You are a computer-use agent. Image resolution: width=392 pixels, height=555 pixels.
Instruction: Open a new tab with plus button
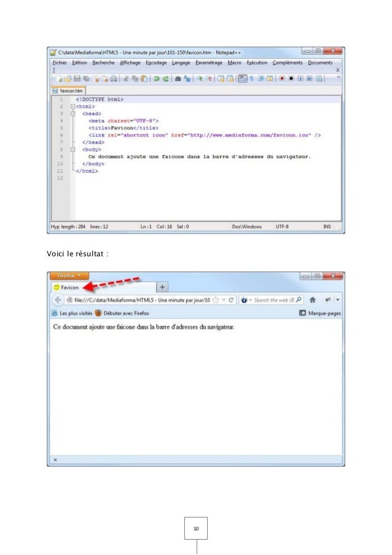pos(162,287)
